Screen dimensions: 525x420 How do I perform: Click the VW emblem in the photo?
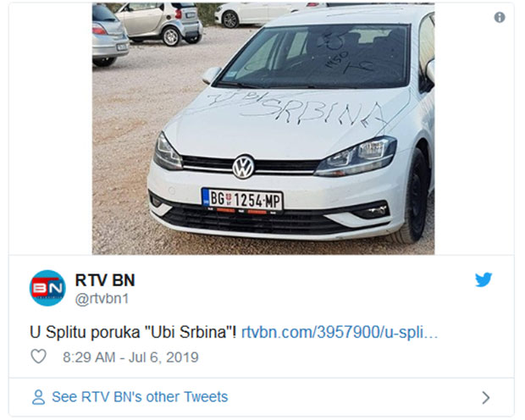coord(243,167)
